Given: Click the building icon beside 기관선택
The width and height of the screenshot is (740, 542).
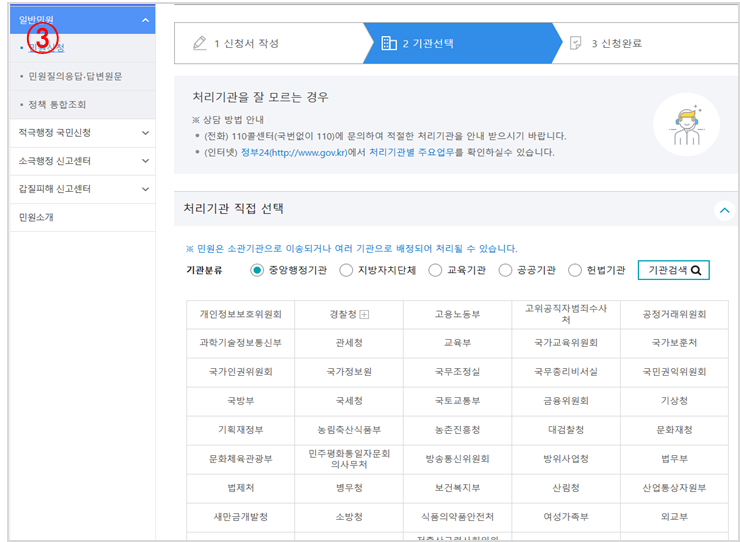Looking at the screenshot, I should (x=389, y=43).
